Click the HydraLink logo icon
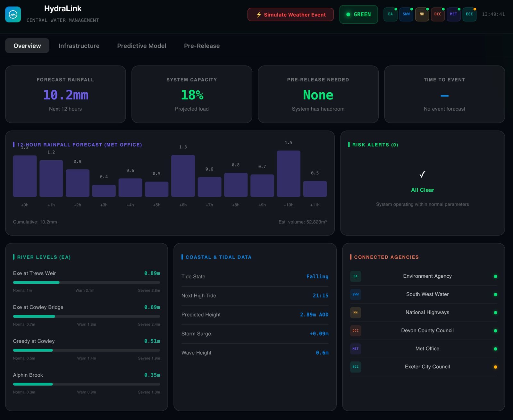Image resolution: width=513 pixels, height=420 pixels. coord(13,14)
